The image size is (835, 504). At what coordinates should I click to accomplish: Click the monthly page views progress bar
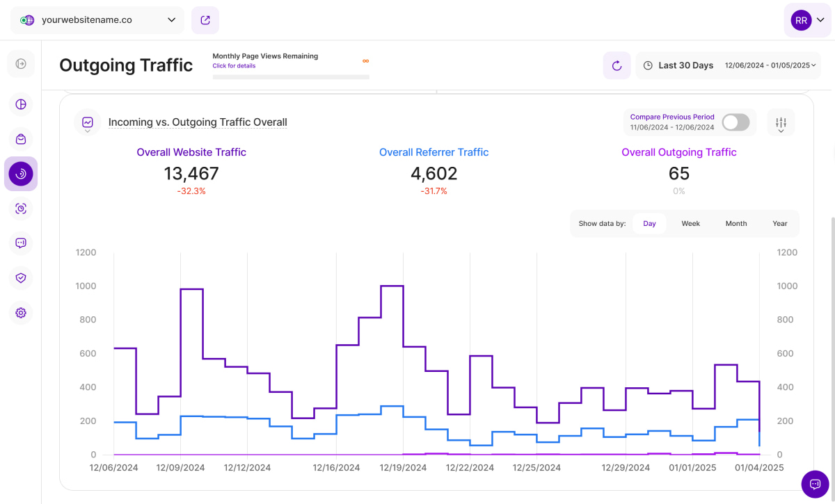click(x=291, y=77)
